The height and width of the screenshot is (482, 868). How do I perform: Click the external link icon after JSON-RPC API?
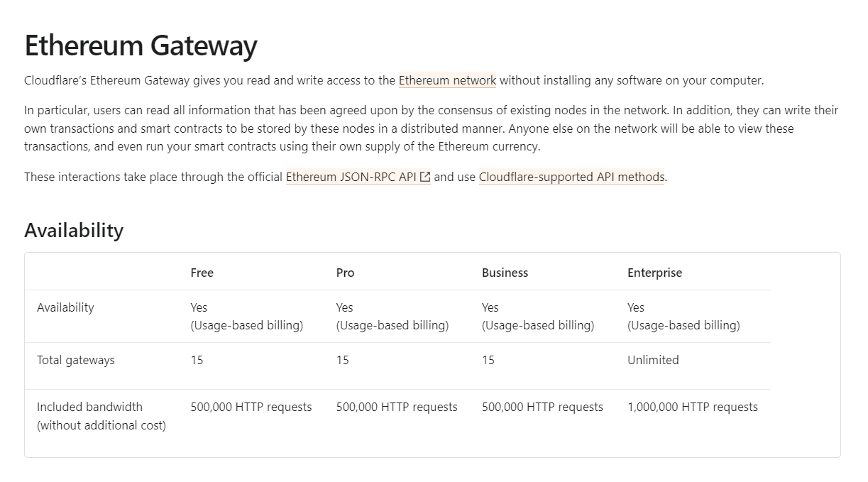[x=425, y=177]
